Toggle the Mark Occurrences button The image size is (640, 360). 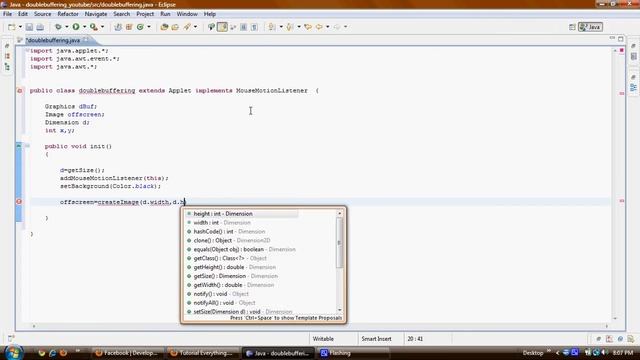[x=222, y=27]
